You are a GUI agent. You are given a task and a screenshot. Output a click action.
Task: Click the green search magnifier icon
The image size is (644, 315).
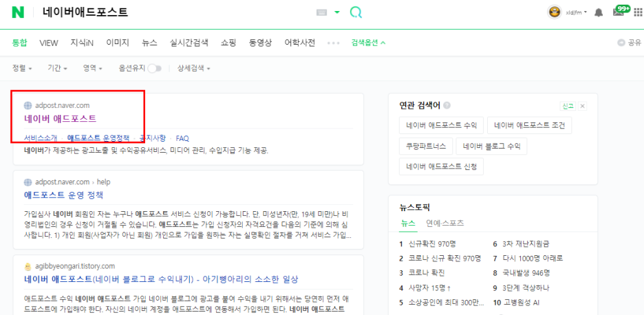click(x=356, y=12)
